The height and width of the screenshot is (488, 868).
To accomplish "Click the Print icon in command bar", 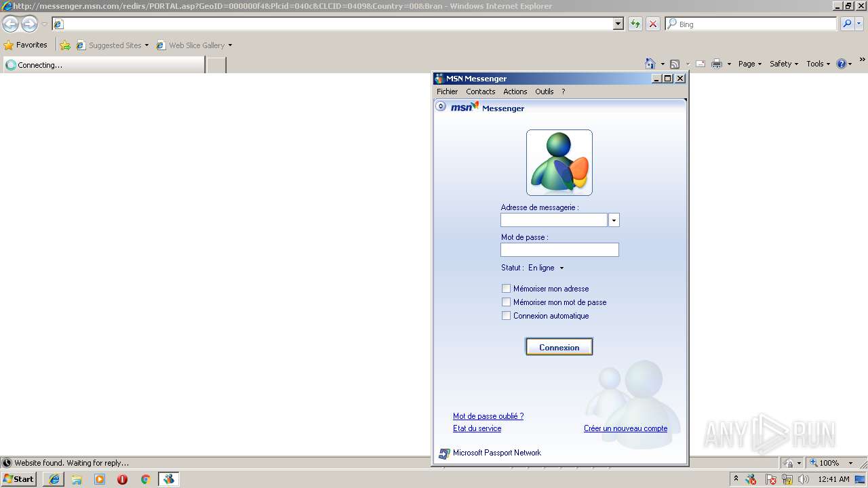I will point(717,64).
